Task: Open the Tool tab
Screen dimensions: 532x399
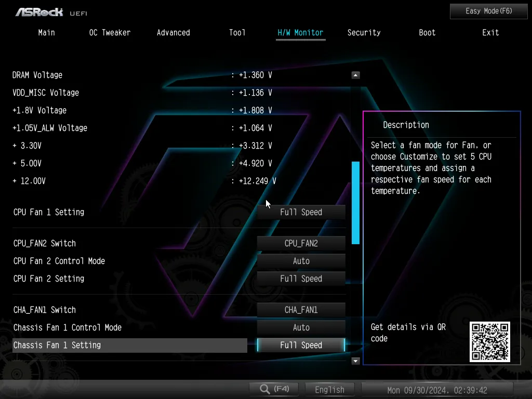Action: (x=237, y=33)
